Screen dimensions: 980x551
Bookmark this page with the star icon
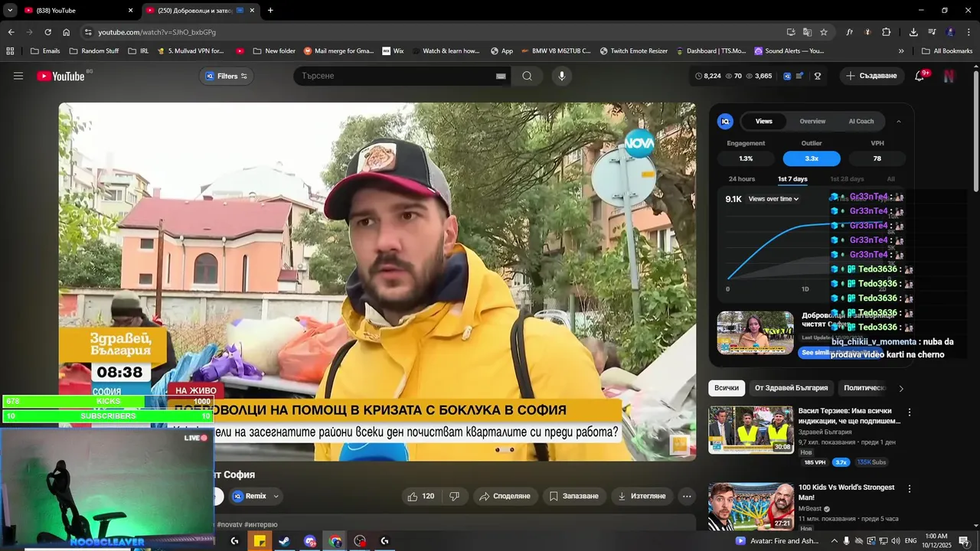(824, 32)
